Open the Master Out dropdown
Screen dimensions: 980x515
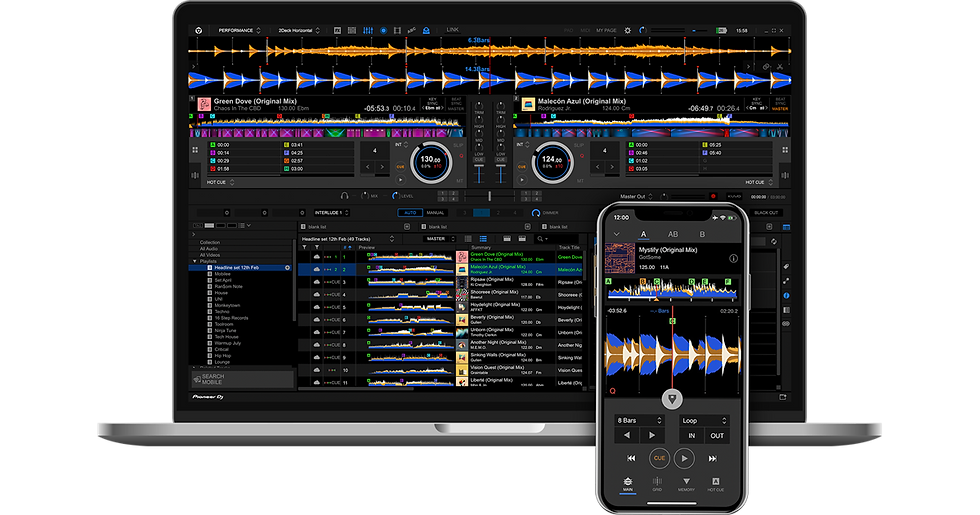coord(636,196)
